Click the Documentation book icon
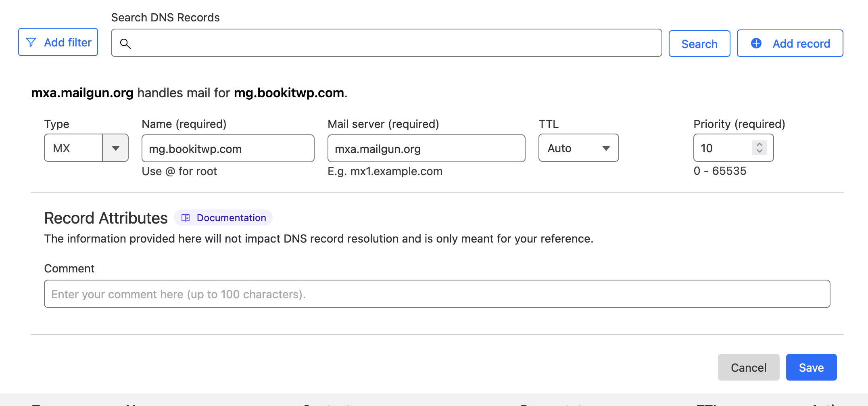Screen dimensions: 868x406 click(x=185, y=218)
